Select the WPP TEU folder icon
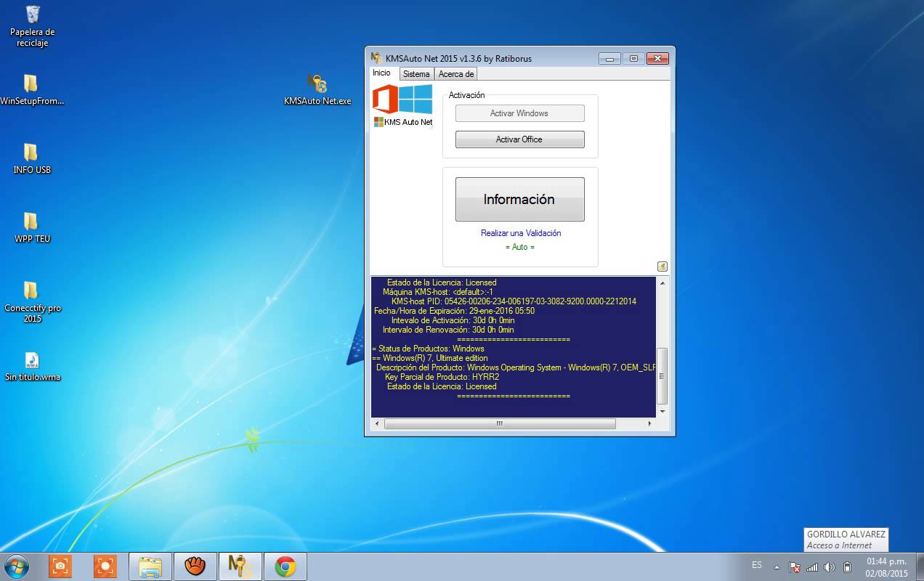 click(x=32, y=228)
